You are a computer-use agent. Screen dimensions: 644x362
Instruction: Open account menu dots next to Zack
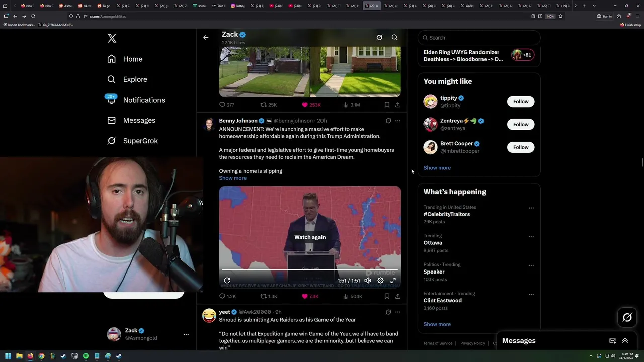pyautogui.click(x=186, y=334)
